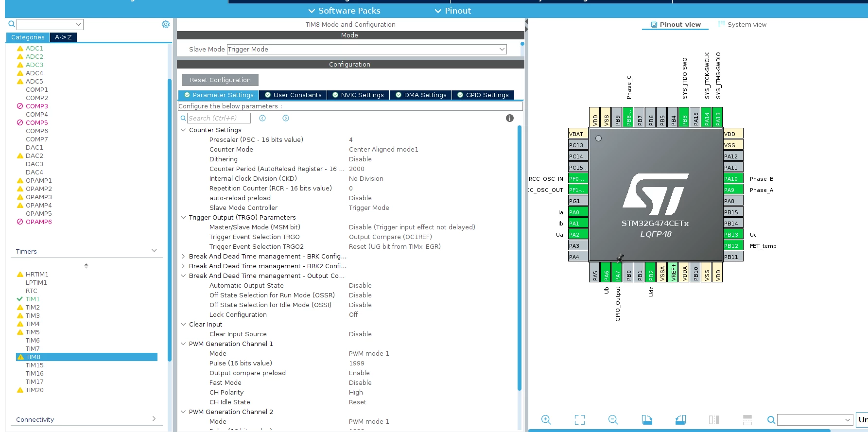Select the PA9 pin on the chip
Viewport: 868px width, 432px height.
733,190
